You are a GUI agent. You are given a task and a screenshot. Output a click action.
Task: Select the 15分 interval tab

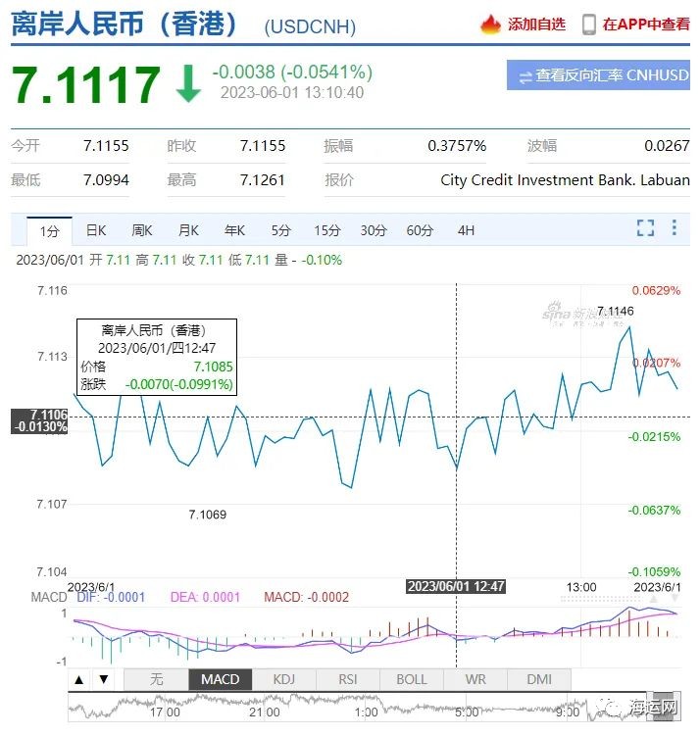(327, 230)
